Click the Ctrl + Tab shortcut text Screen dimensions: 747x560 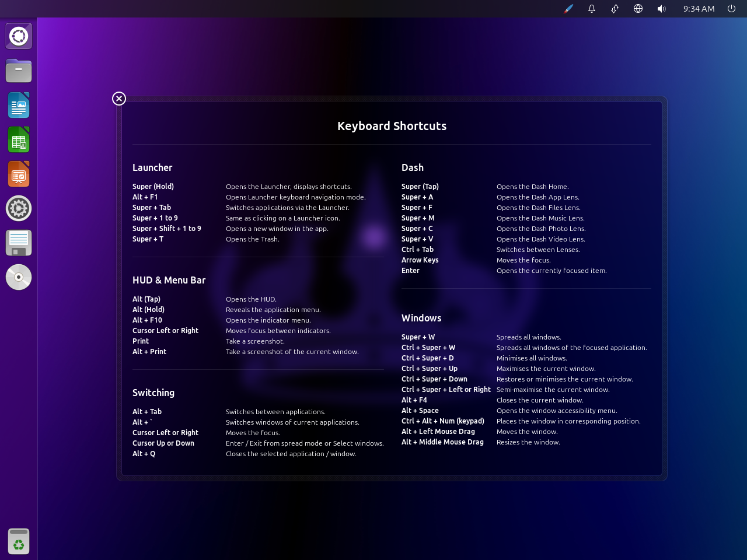(x=417, y=250)
